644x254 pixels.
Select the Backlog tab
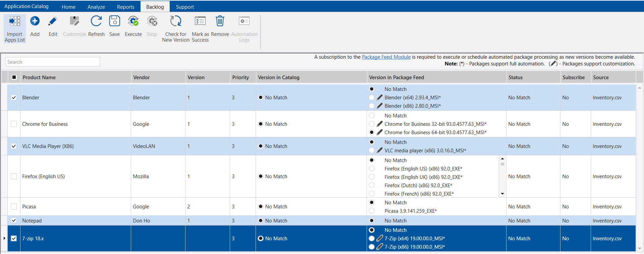pyautogui.click(x=155, y=7)
